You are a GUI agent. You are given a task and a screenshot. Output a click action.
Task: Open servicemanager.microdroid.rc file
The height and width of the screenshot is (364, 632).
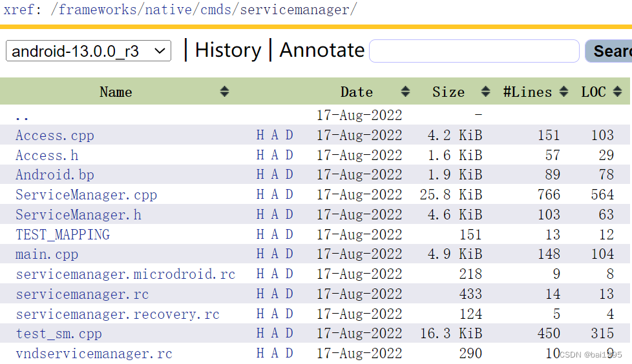(x=125, y=274)
